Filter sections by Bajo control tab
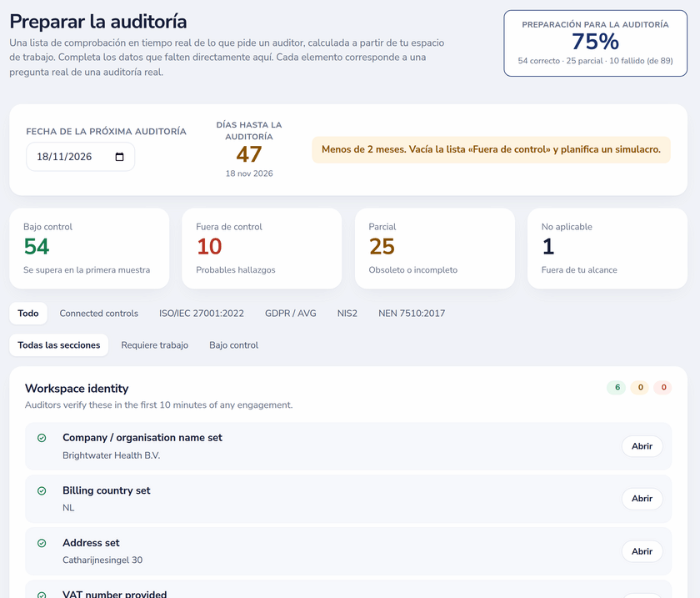 coord(233,345)
